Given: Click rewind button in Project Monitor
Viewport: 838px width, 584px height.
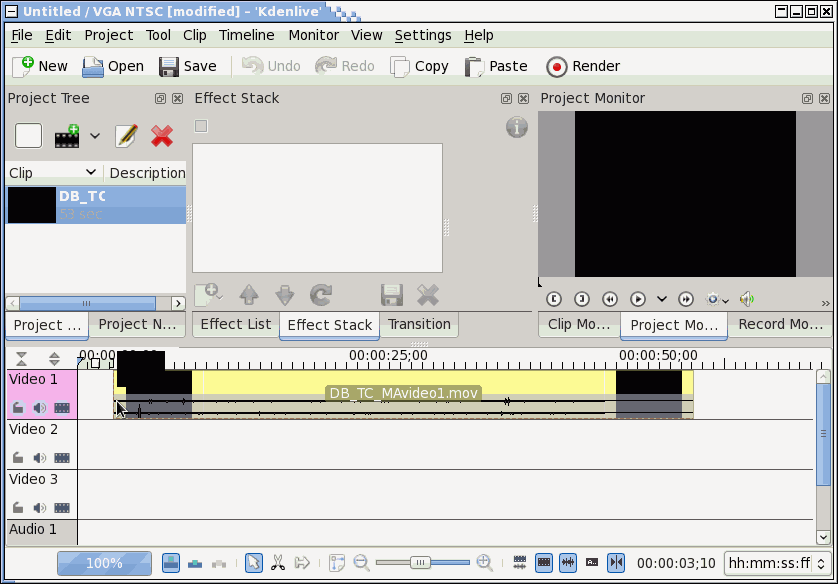Looking at the screenshot, I should pos(609,299).
